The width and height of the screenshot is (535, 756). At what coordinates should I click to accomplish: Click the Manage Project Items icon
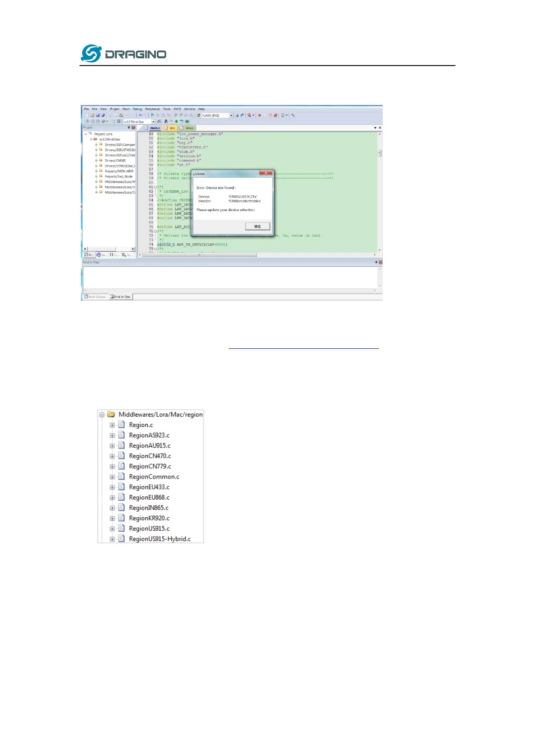click(166, 122)
